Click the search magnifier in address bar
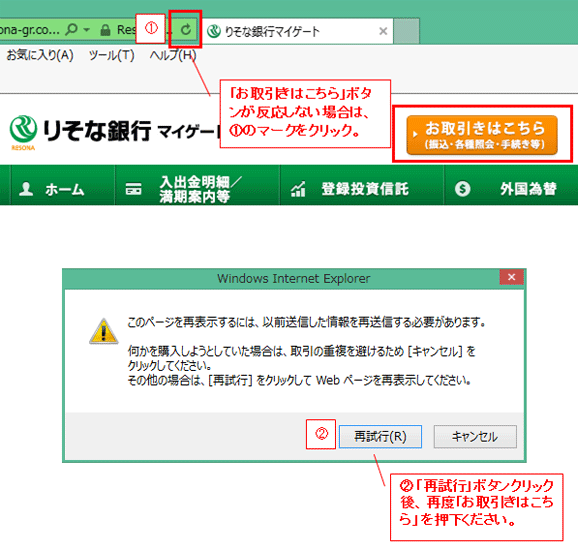Viewport: 578px width, 545px height. coord(72,29)
